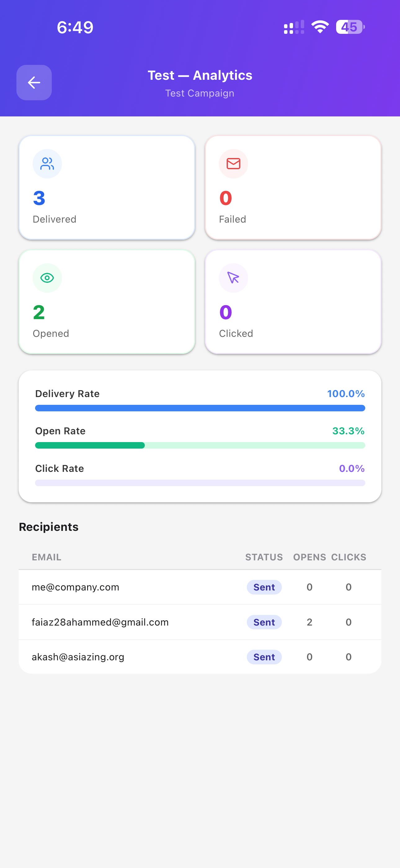Screen dimensions: 400x868
Task: Tap the battery indicator showing 45
Action: click(350, 27)
